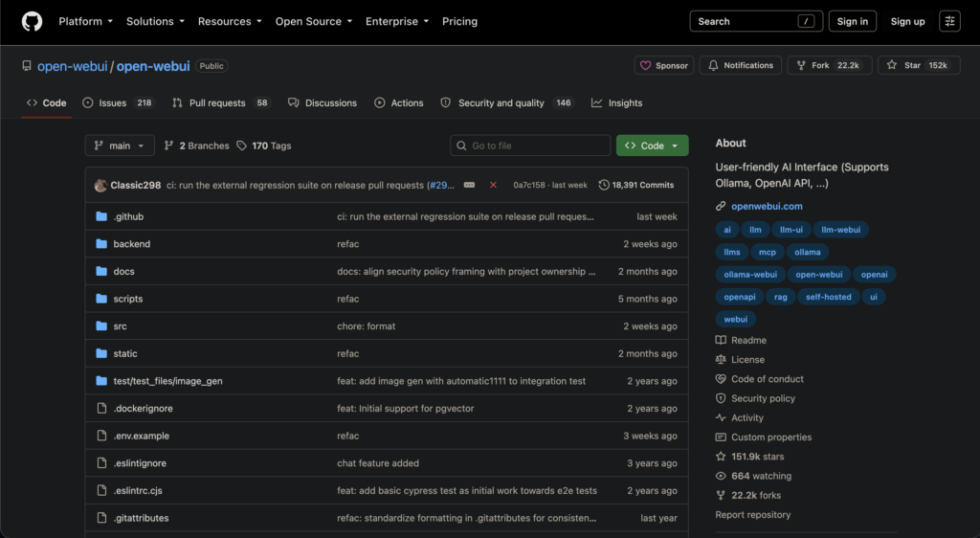Open the Enterprise dropdown menu
The height and width of the screenshot is (538, 980).
(397, 21)
